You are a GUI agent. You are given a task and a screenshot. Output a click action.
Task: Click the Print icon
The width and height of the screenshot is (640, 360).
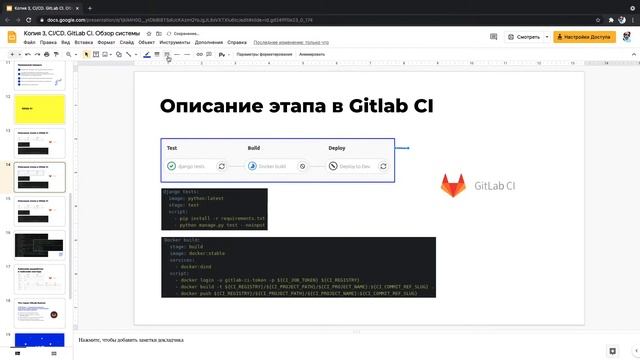point(47,54)
